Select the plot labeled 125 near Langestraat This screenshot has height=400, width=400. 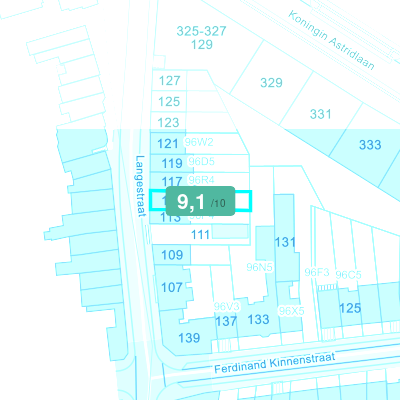point(169,102)
